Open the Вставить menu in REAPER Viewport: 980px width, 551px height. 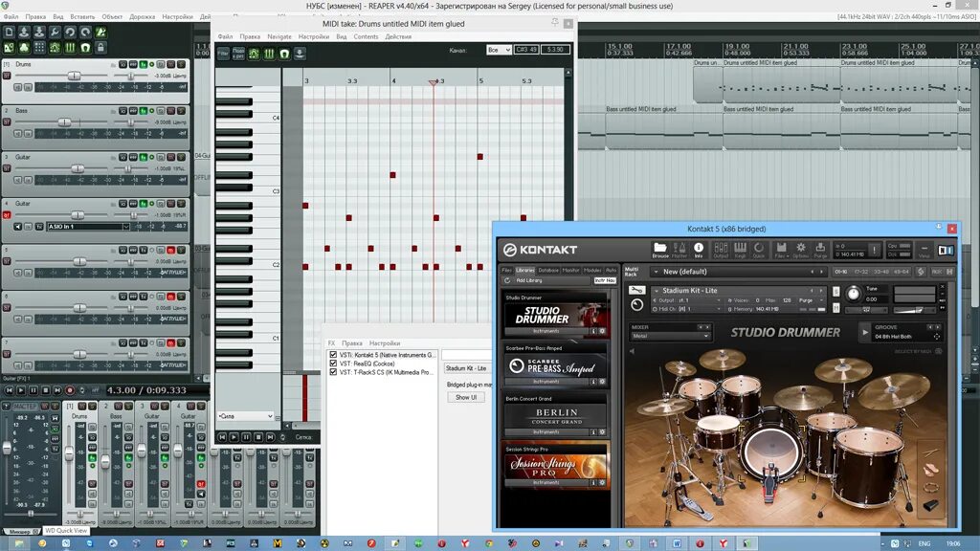click(82, 17)
